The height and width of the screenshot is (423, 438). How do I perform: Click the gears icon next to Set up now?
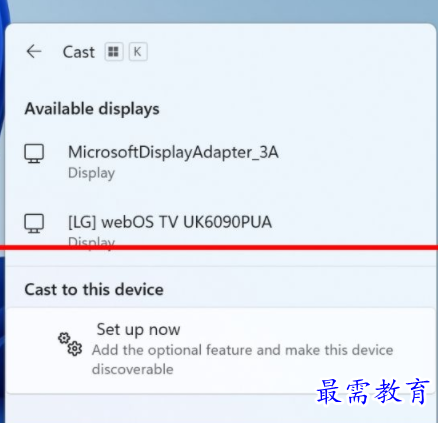(x=70, y=344)
